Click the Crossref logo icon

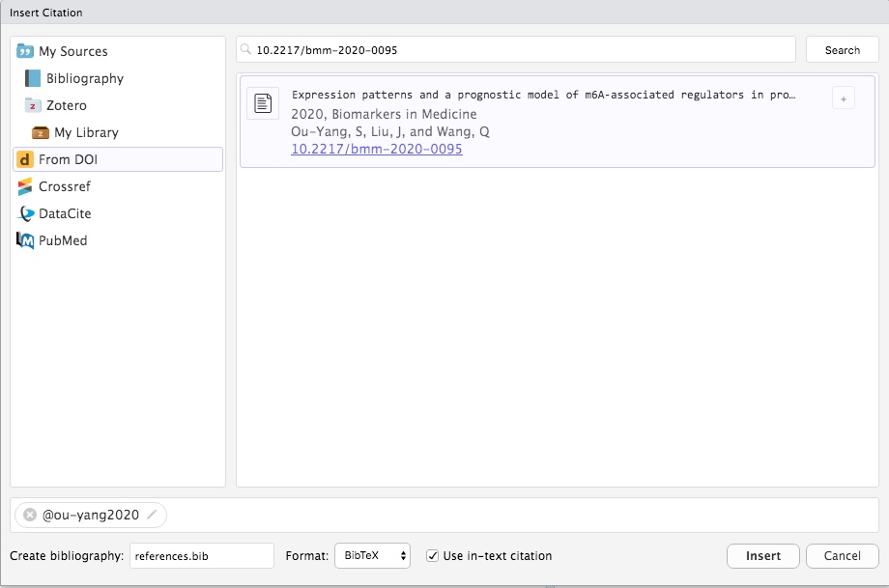click(x=25, y=186)
